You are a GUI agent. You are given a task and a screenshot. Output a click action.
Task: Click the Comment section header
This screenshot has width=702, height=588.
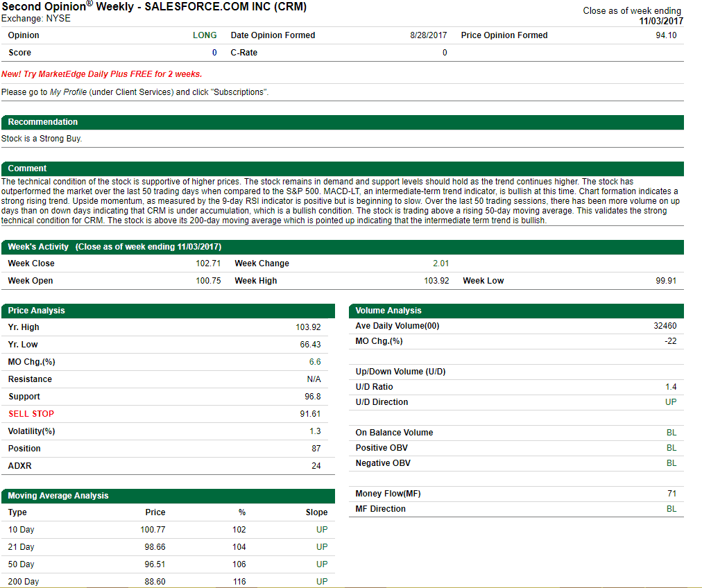coord(343,168)
